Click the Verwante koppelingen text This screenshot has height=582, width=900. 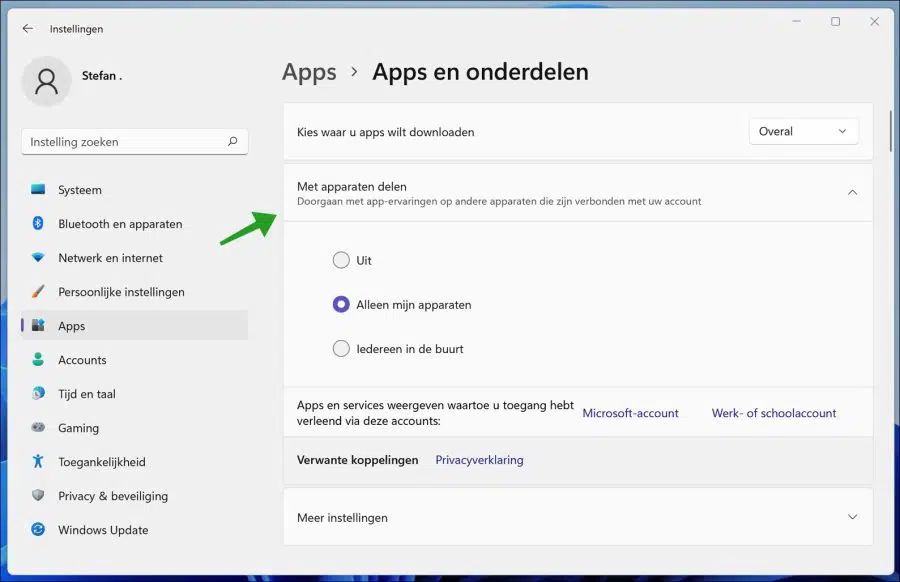pos(357,460)
